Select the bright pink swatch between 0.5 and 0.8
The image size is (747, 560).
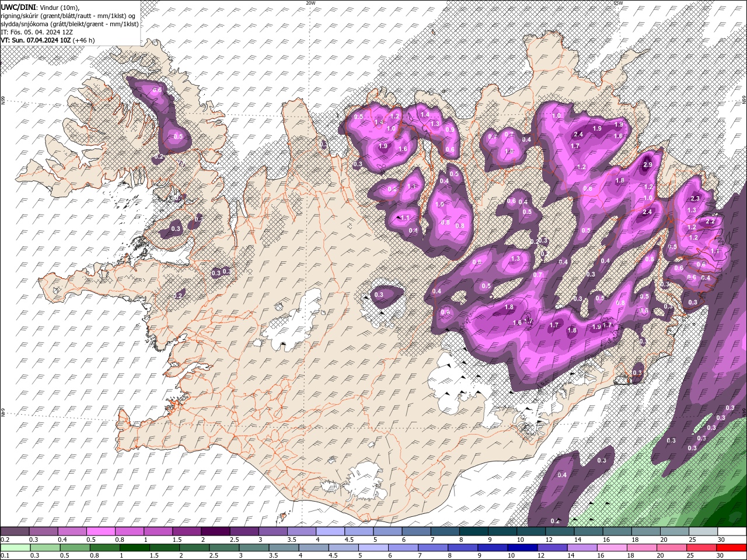(101, 531)
